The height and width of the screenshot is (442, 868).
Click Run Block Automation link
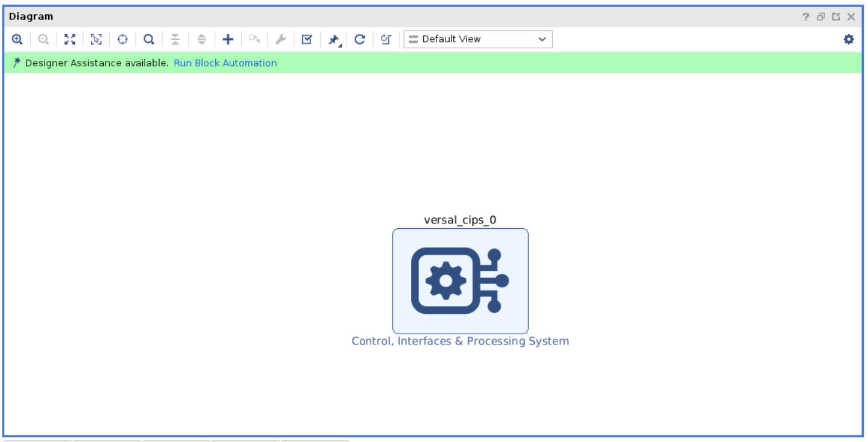tap(225, 63)
